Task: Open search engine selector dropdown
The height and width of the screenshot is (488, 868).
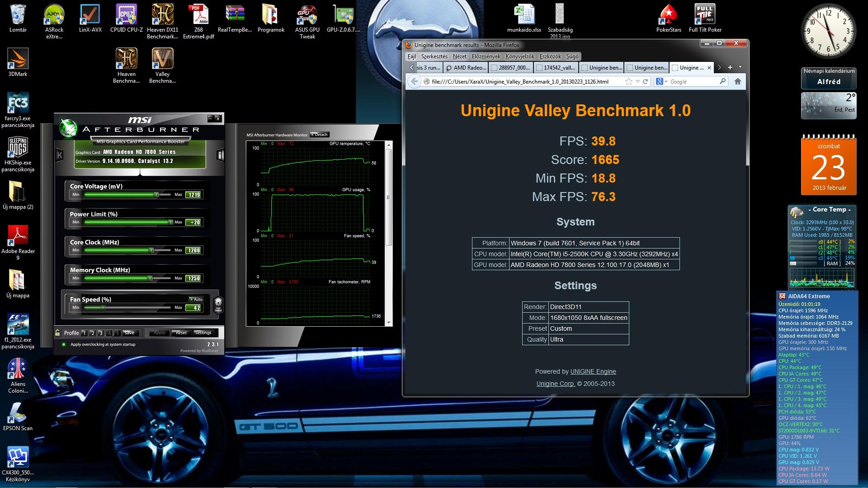Action: (662, 82)
